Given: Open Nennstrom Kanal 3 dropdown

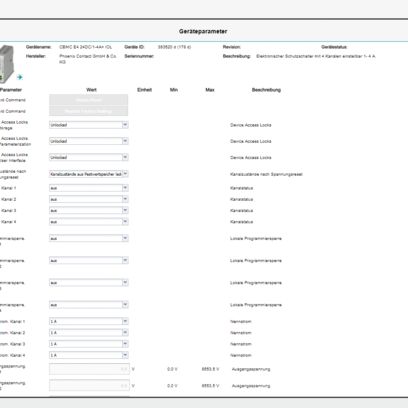Looking at the screenshot, I should tap(89, 344).
